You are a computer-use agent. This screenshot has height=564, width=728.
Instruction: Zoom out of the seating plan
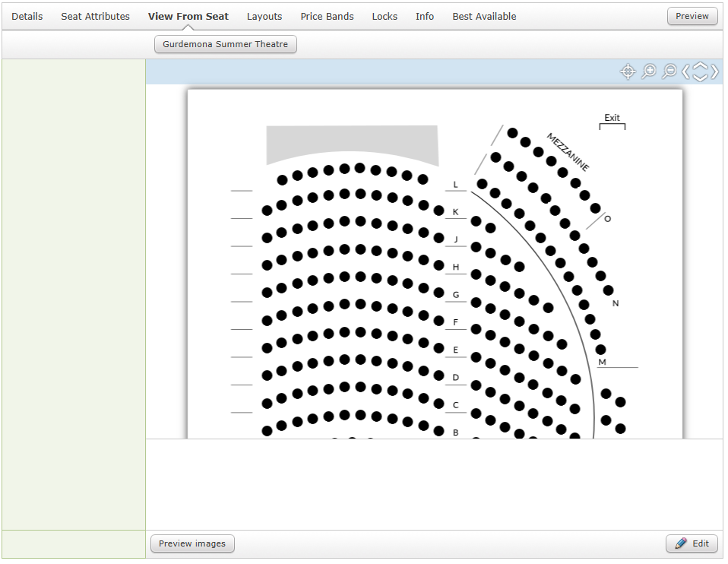pyautogui.click(x=669, y=71)
